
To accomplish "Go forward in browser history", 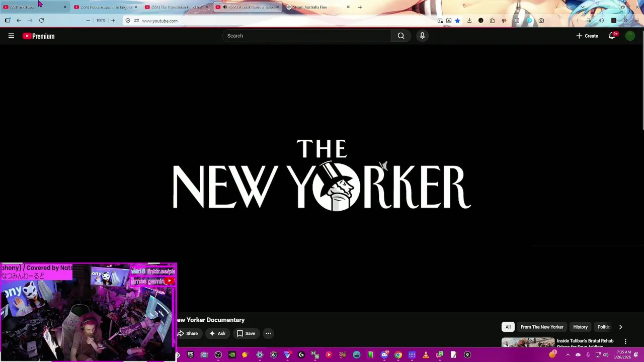I will click(x=30, y=21).
